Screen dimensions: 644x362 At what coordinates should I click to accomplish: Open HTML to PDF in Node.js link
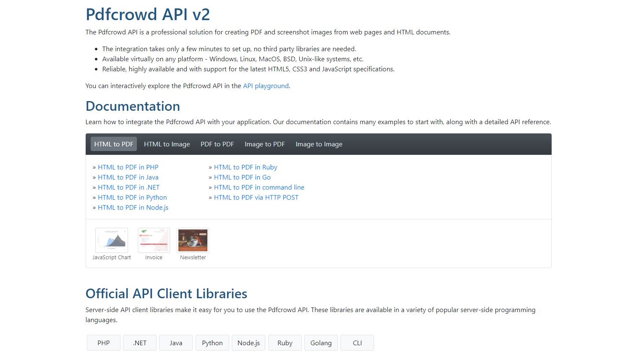133,207
